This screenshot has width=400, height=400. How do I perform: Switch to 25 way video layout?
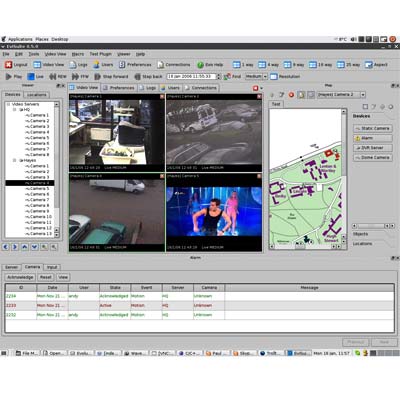pyautogui.click(x=348, y=65)
